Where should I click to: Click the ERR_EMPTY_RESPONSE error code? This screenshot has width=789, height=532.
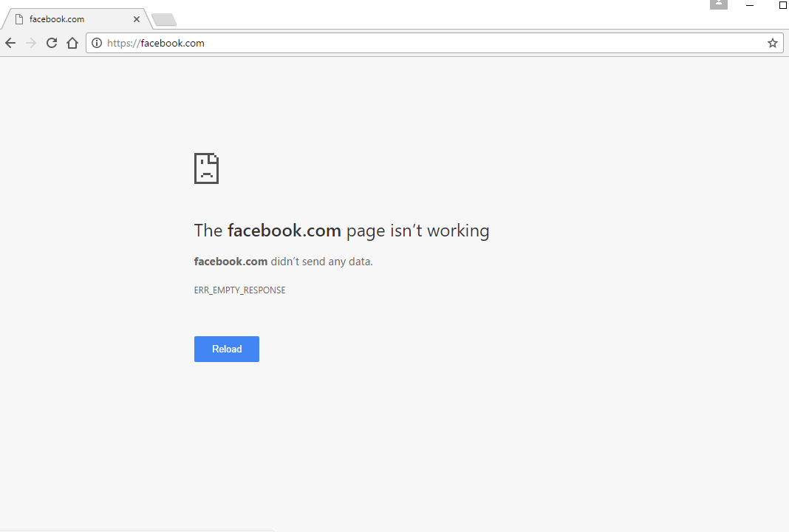click(x=239, y=290)
